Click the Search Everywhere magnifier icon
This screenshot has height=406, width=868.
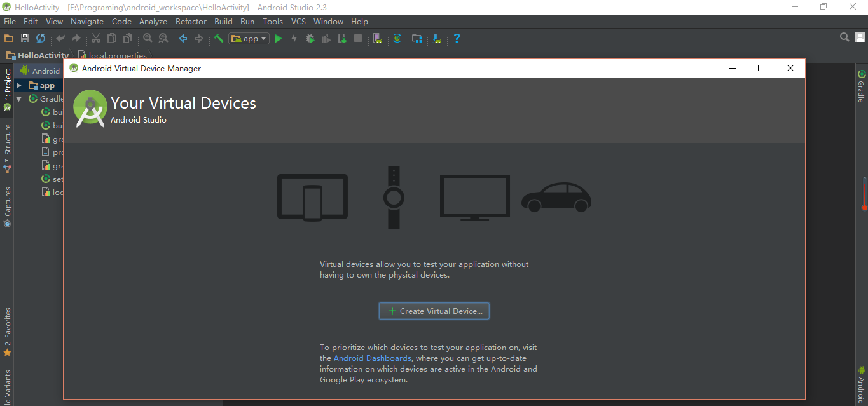click(x=844, y=37)
